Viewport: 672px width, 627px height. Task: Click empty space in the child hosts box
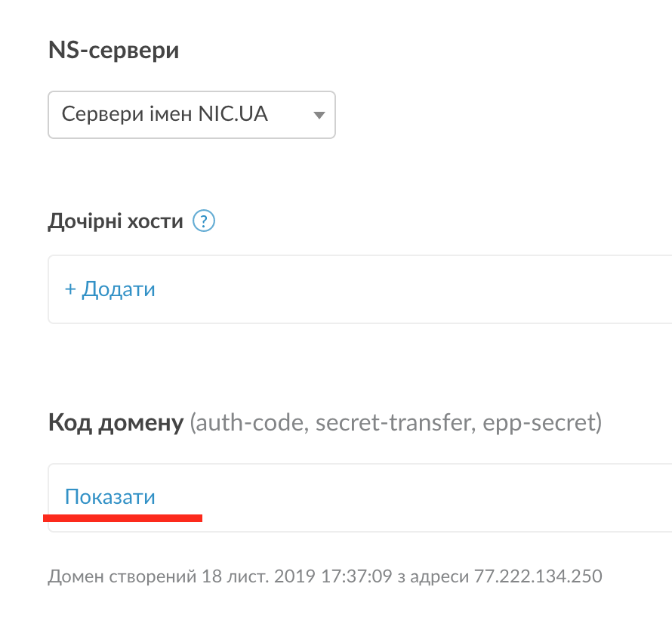tap(415, 289)
